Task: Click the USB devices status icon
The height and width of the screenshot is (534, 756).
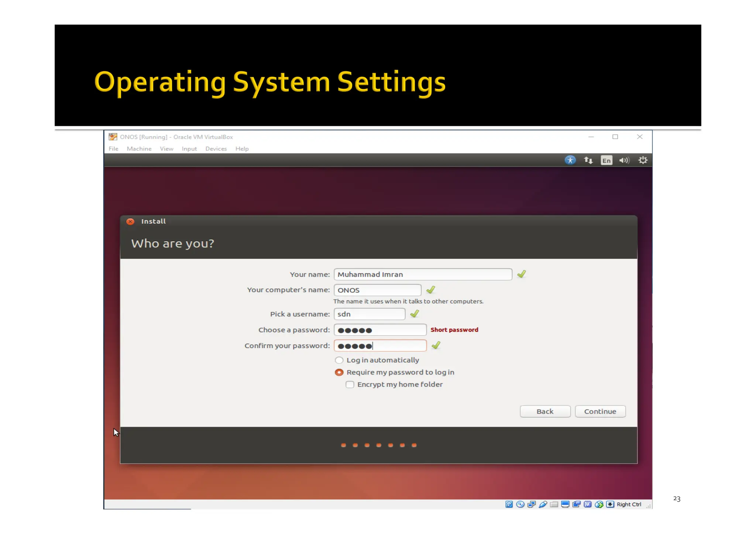Action: [543, 504]
